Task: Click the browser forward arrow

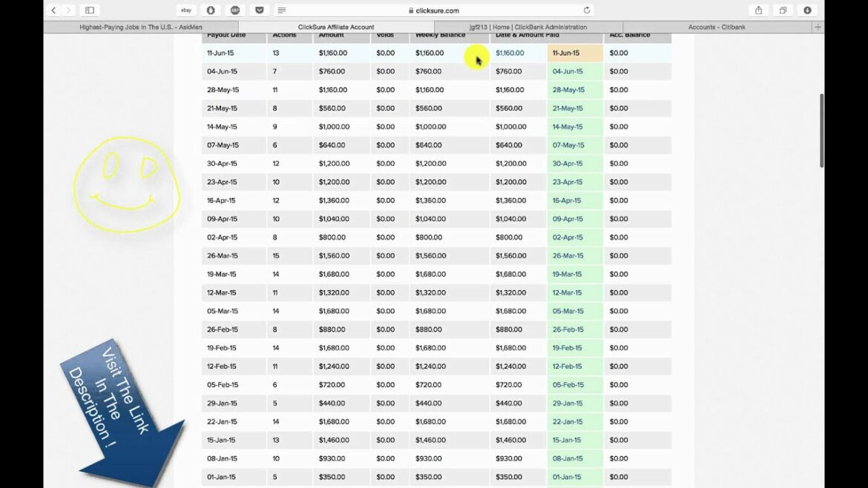Action: tap(69, 10)
